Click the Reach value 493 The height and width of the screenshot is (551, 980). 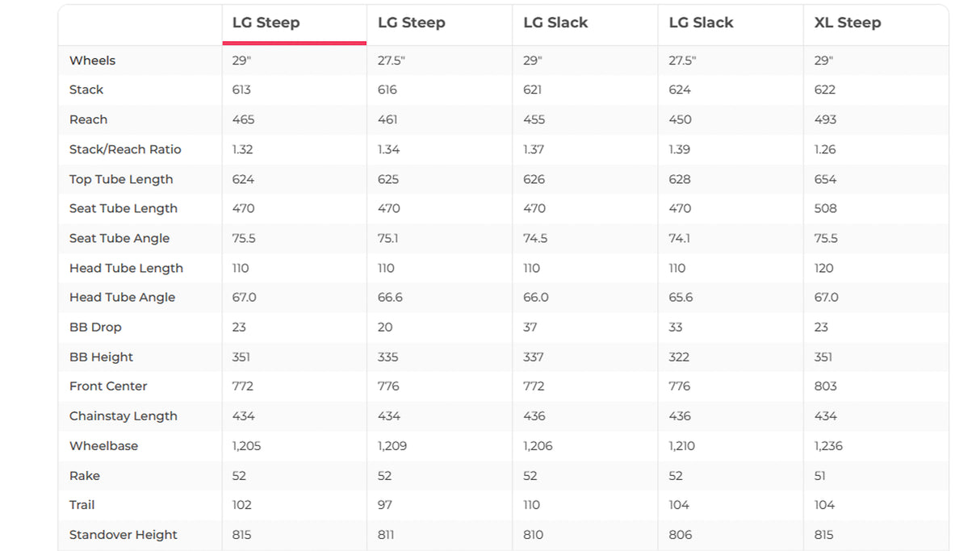pyautogui.click(x=825, y=119)
